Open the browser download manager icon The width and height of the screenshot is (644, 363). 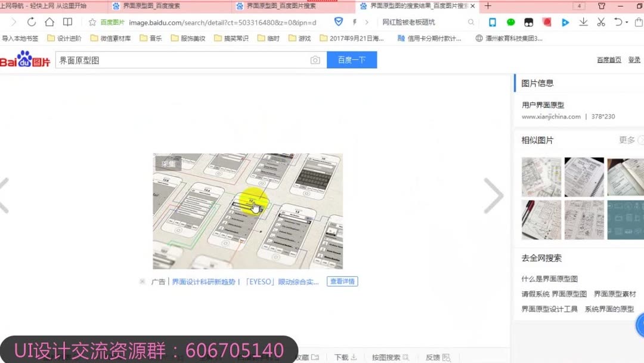583,21
